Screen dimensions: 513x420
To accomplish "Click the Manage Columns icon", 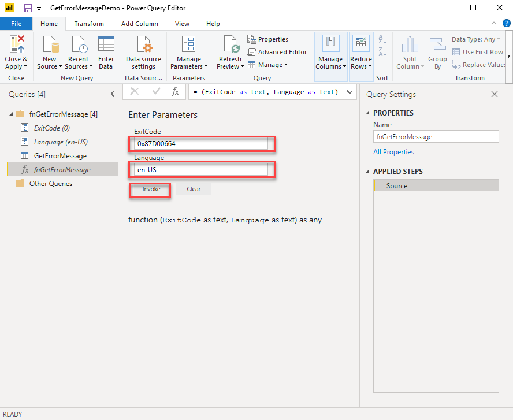I will [330, 43].
